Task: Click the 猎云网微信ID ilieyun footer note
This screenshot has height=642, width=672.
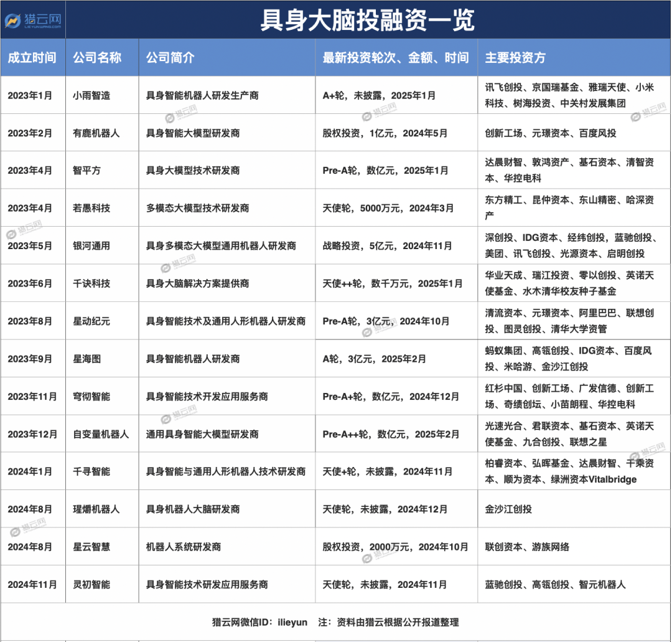Action: pos(259,622)
